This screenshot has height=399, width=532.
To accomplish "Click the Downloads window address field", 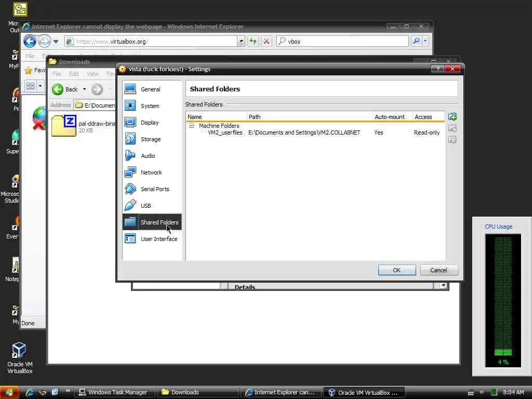I will pos(95,105).
